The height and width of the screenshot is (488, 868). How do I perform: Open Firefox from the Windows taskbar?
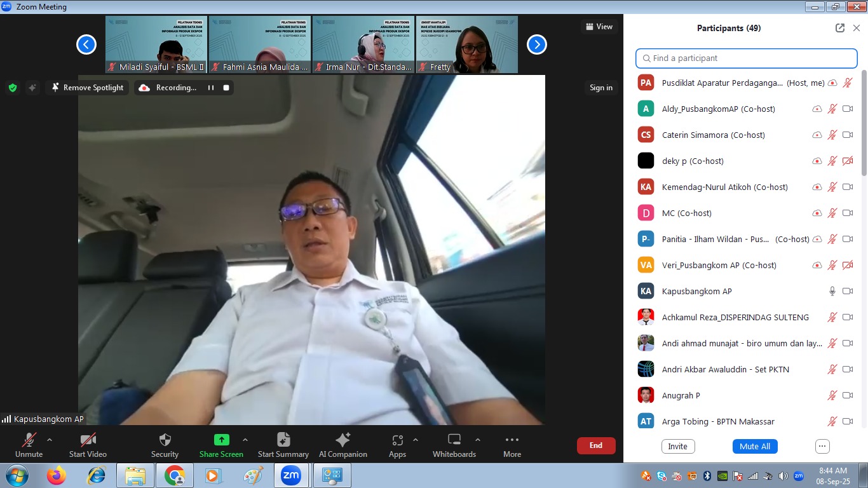(57, 475)
